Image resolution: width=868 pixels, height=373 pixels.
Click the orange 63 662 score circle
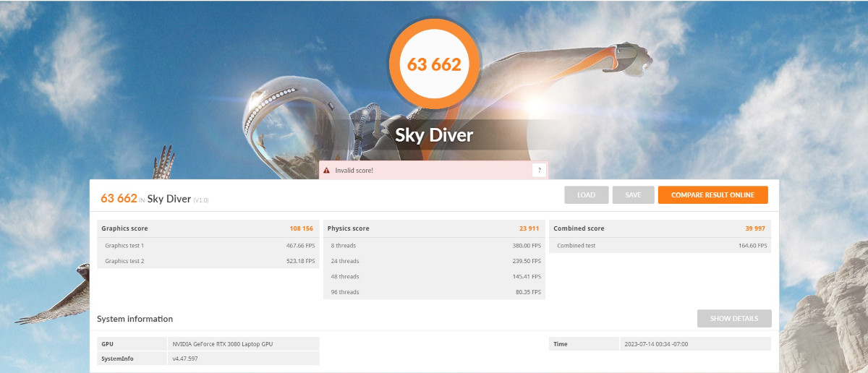click(x=434, y=64)
